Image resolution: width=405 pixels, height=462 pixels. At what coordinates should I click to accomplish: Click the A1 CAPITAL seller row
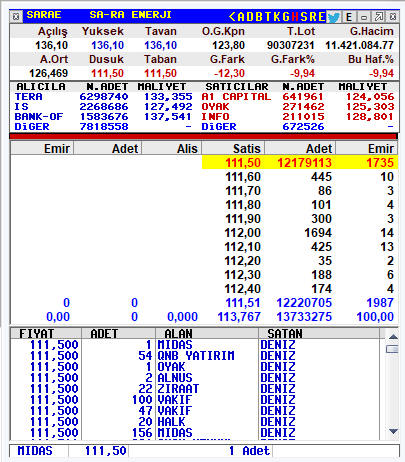[x=298, y=97]
